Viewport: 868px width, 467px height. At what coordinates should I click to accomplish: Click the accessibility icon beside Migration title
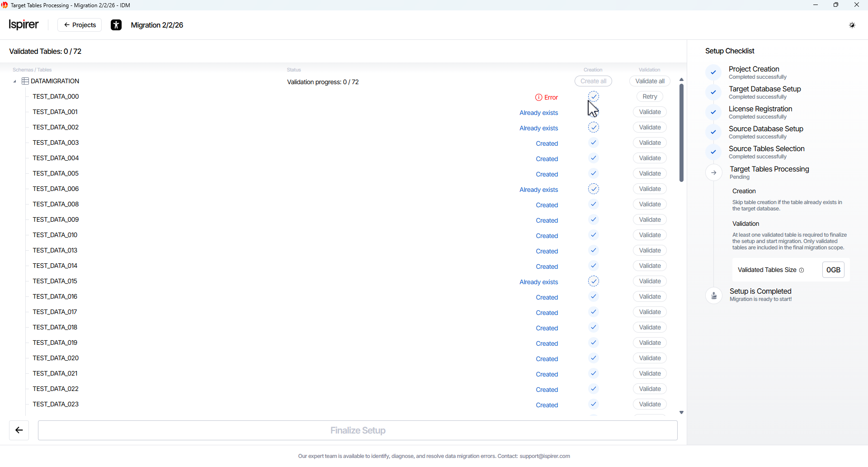(x=116, y=25)
